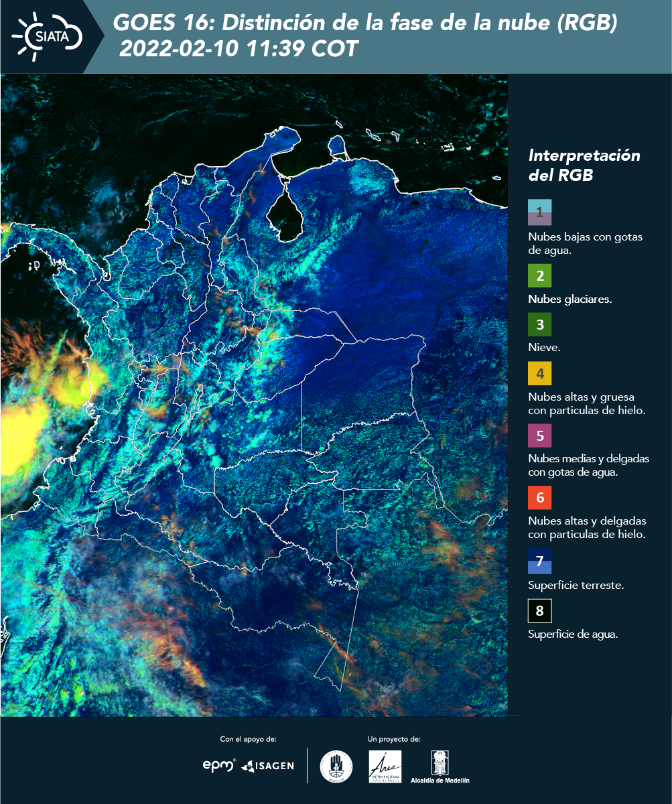This screenshot has height=804, width=672.
Task: Select blue legend swatch number 7
Action: coord(539,561)
